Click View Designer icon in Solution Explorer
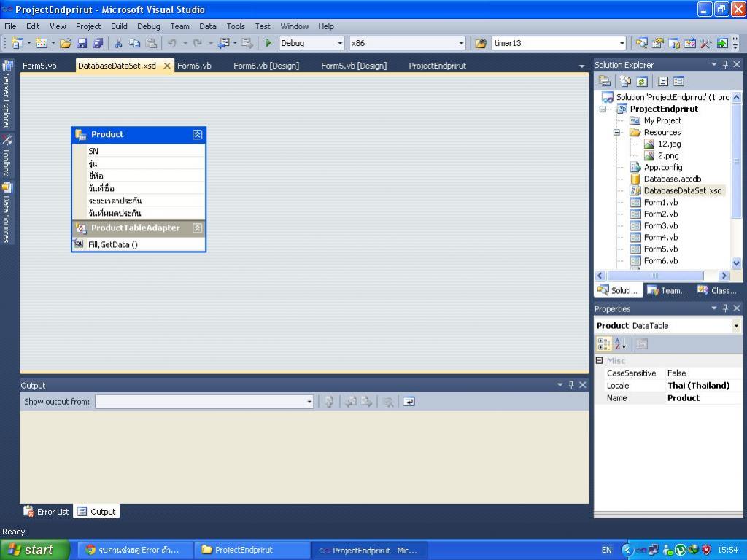The height and width of the screenshot is (560, 747). 679,82
